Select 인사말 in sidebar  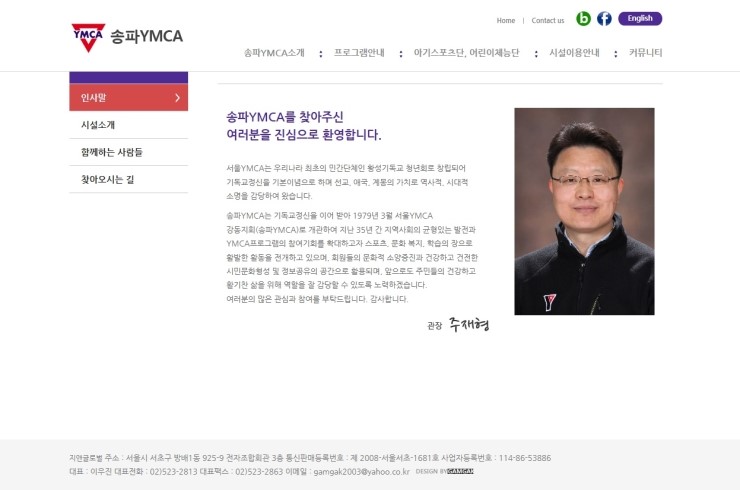(128, 98)
